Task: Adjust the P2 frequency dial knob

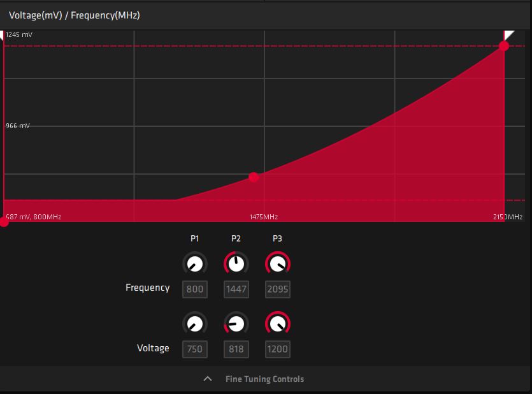Action: coord(236,263)
